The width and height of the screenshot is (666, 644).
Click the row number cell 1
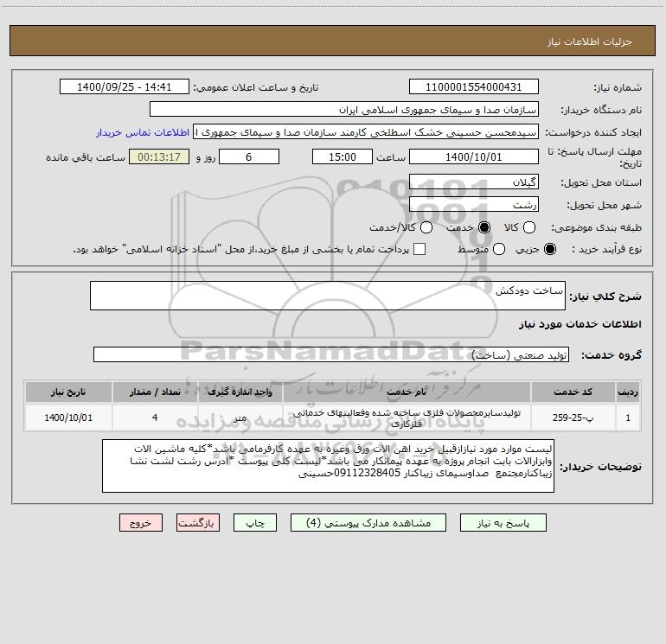coord(628,418)
